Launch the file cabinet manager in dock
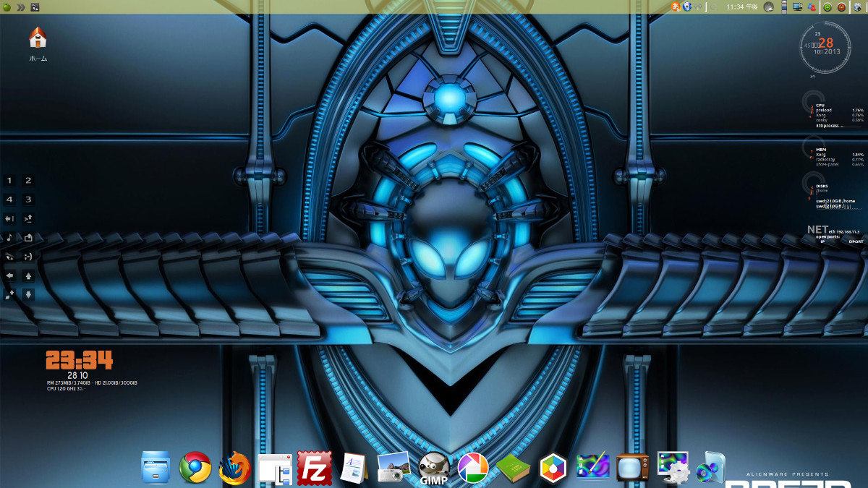This screenshot has height=488, width=868. pos(156,467)
